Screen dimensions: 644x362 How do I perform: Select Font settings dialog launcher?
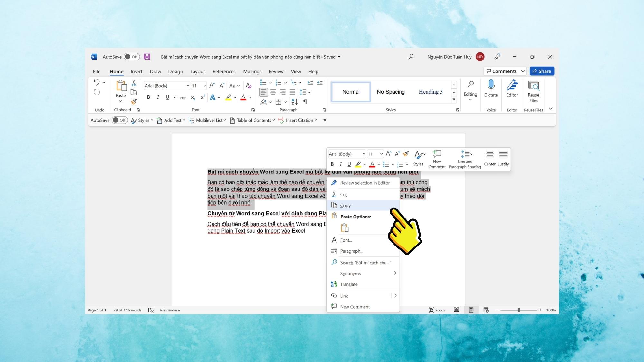point(252,110)
